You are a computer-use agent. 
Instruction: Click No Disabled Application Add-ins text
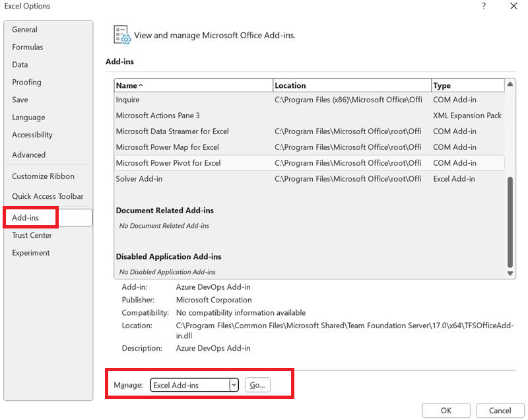click(167, 272)
